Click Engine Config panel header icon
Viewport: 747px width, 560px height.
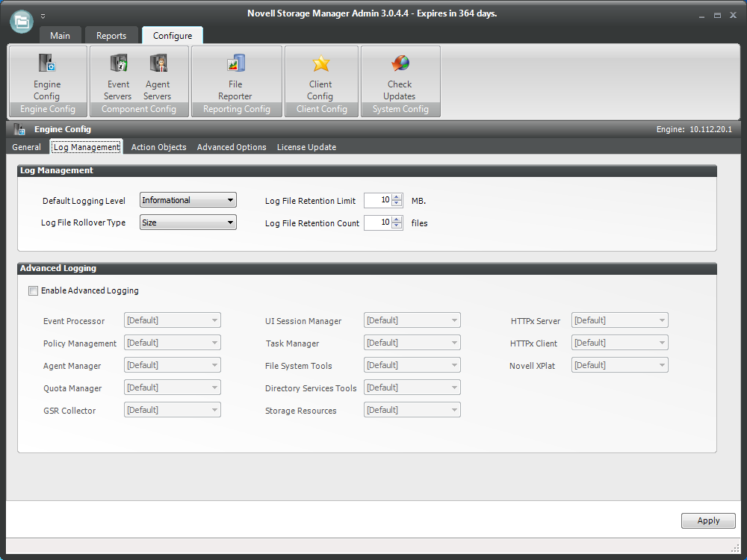(19, 129)
